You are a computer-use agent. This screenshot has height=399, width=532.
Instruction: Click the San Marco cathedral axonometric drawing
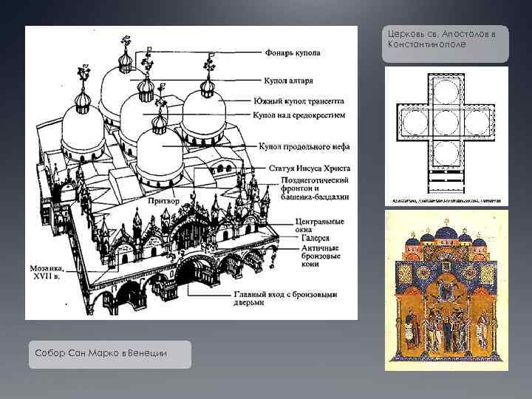(191, 173)
